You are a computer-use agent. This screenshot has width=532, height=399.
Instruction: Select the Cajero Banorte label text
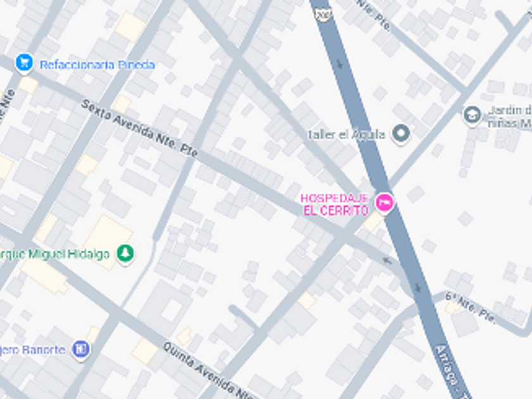click(32, 350)
